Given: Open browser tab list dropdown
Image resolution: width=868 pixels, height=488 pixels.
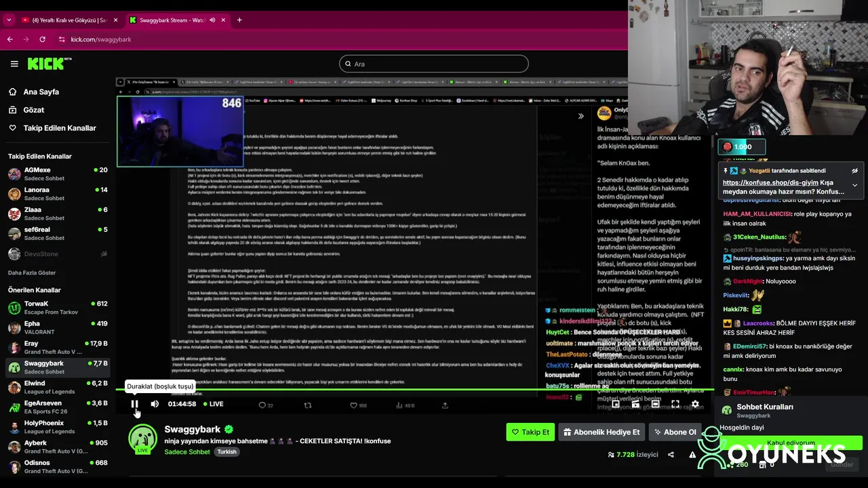Looking at the screenshot, I should [9, 20].
